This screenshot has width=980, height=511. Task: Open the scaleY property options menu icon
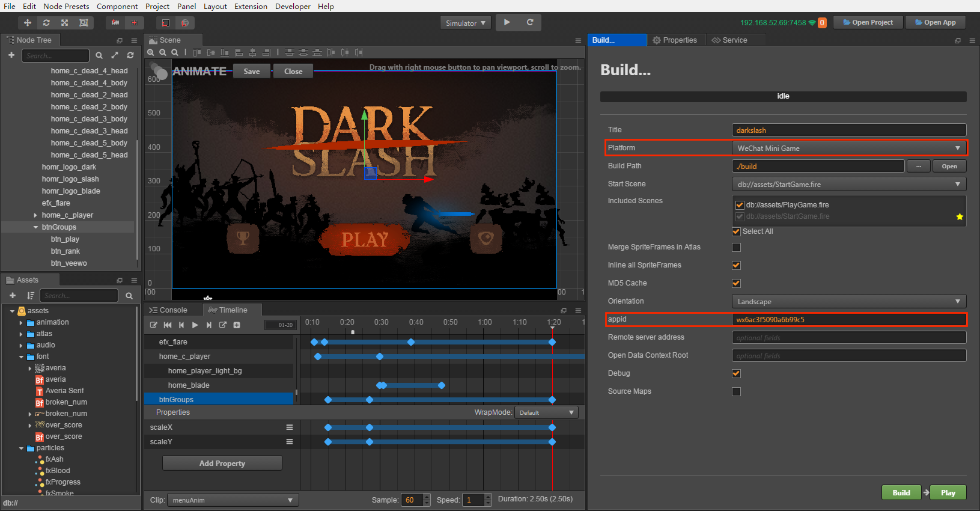point(290,442)
